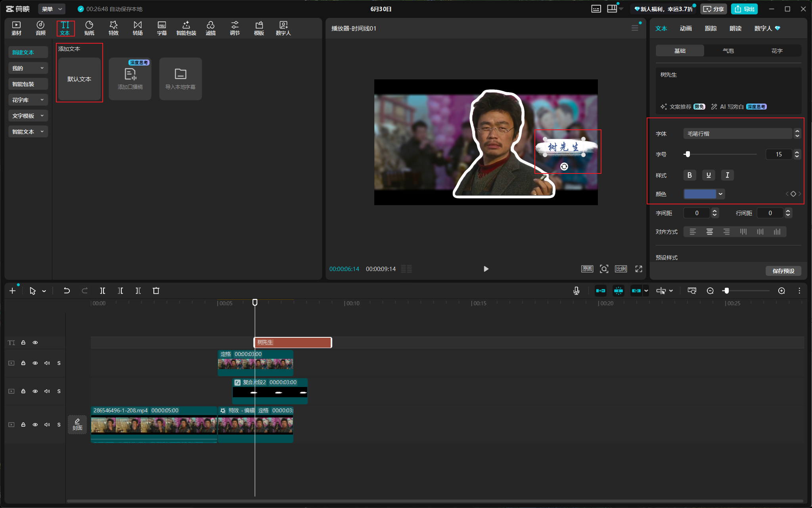Open the 贴纸 stickers panel

[x=89, y=28]
